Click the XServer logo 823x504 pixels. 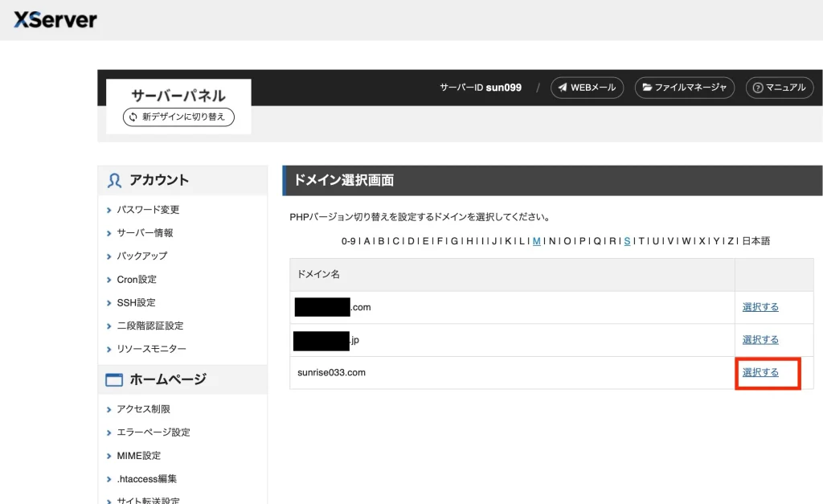coord(55,20)
